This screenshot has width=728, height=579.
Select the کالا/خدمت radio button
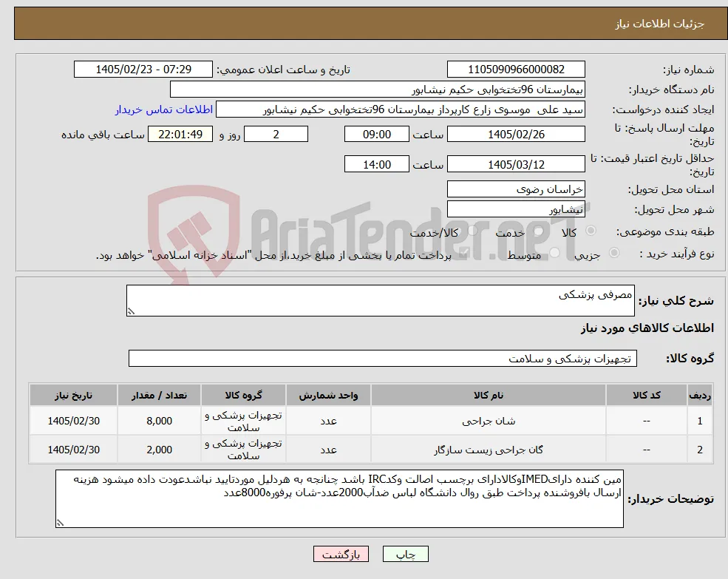[x=472, y=231]
